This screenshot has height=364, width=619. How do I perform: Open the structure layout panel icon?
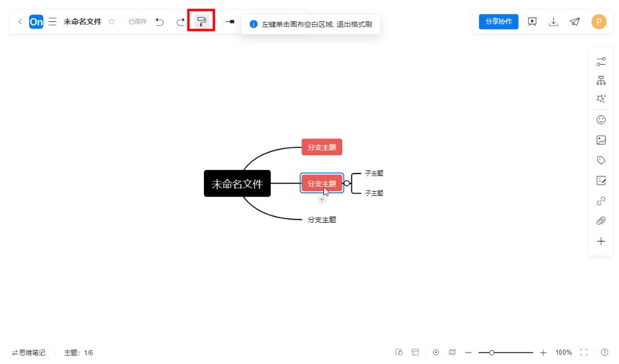tap(601, 80)
